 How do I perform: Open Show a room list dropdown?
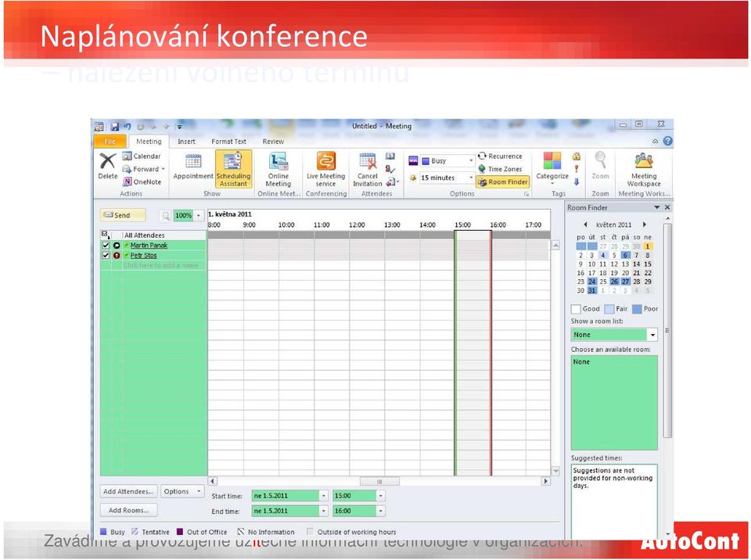coord(652,335)
